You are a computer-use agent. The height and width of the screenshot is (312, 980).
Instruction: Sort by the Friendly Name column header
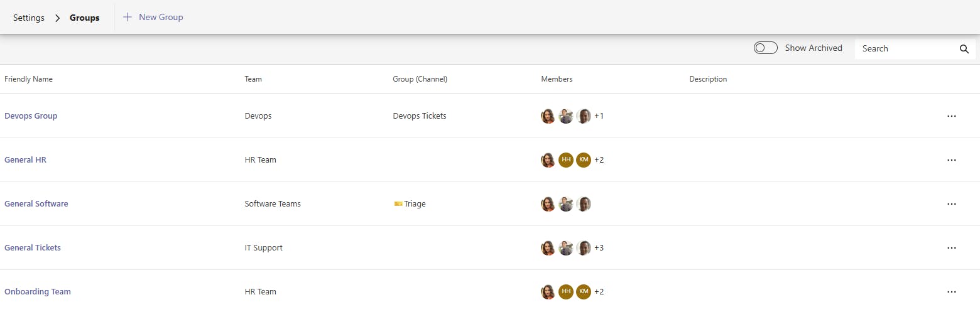[28, 79]
